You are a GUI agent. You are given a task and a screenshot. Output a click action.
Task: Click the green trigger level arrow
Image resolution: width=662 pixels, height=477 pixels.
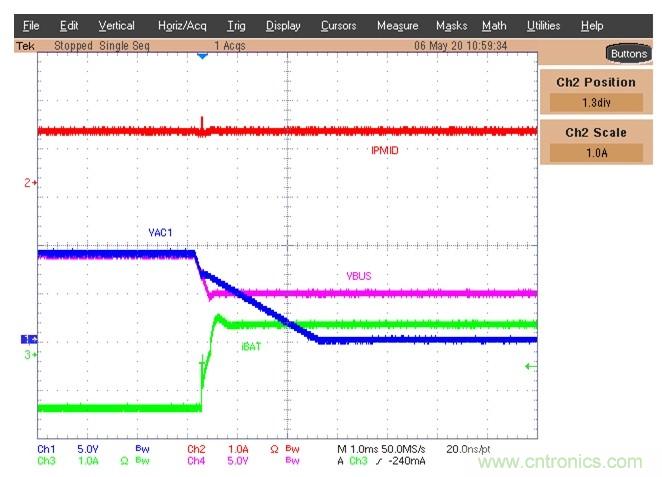(x=530, y=367)
